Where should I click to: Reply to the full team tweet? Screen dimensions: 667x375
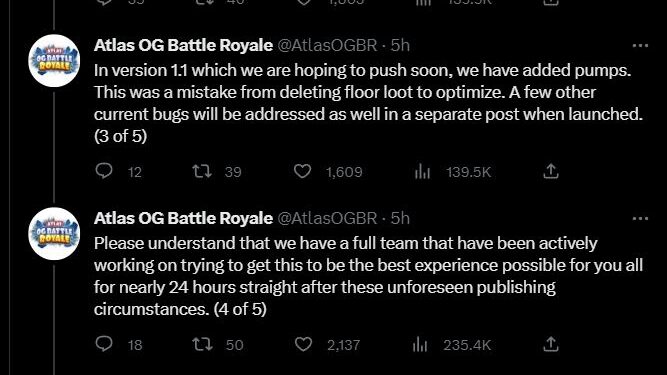(x=104, y=344)
